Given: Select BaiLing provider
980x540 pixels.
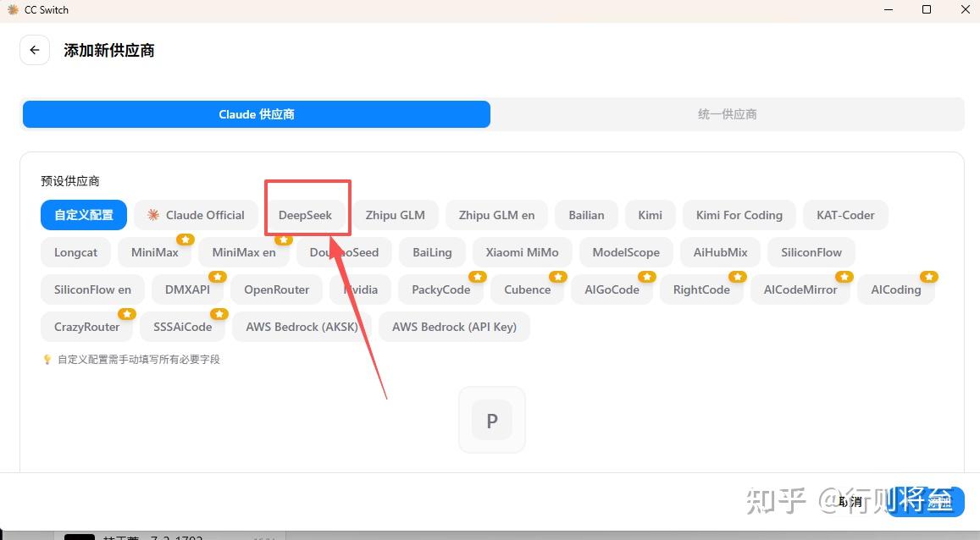Looking at the screenshot, I should [432, 252].
